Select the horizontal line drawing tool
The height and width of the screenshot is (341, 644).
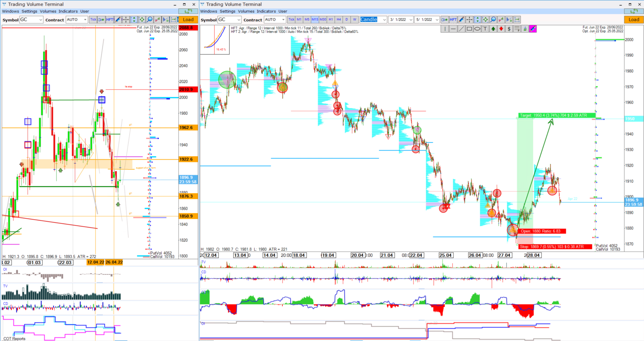453,29
